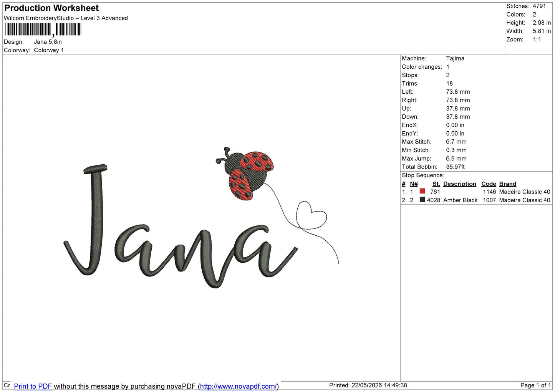The height and width of the screenshot is (392, 555).
Task: Select the EndY value 0.00 in
Action: 455,134
